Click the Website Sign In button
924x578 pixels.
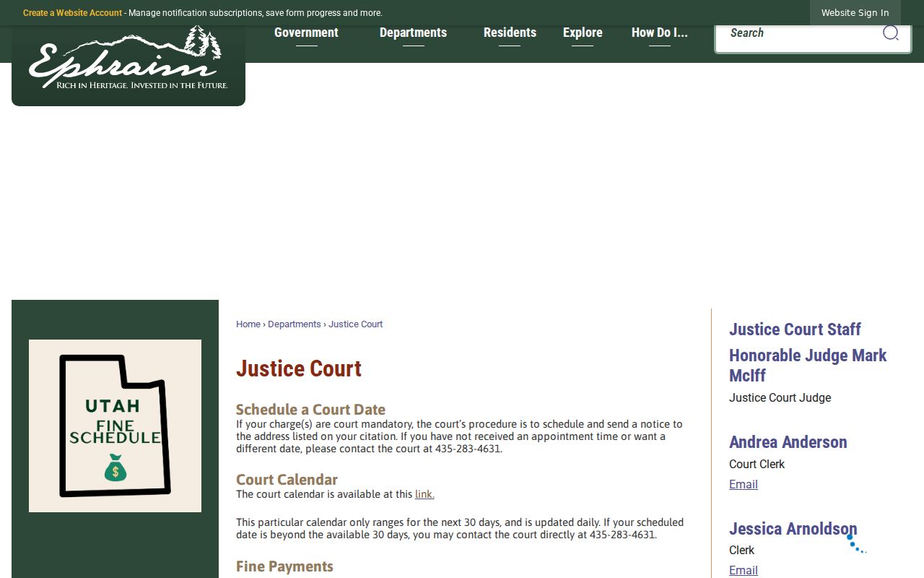point(855,13)
